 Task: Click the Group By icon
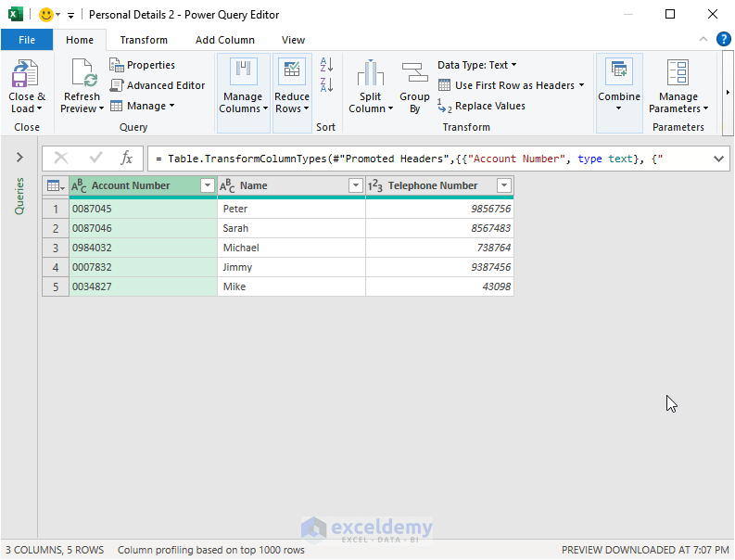414,72
